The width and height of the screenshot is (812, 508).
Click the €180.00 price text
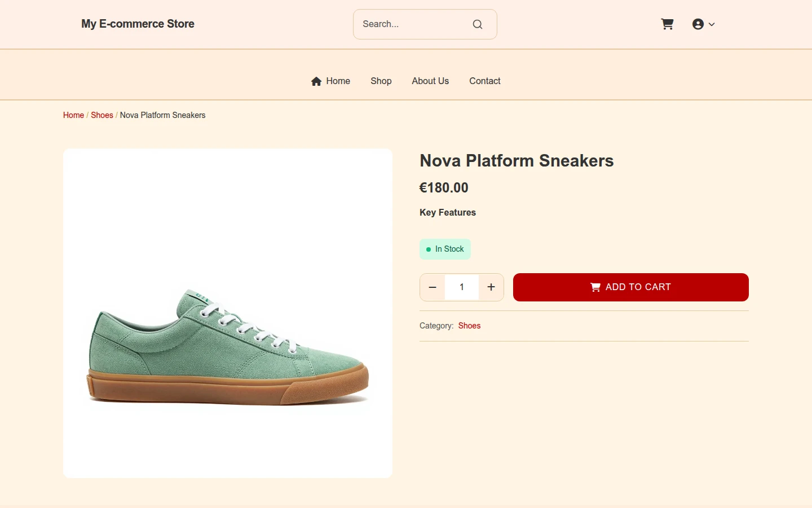pos(444,188)
